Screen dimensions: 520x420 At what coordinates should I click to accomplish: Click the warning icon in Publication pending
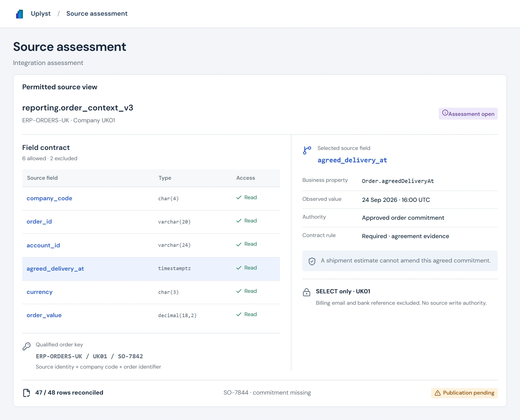click(x=437, y=393)
